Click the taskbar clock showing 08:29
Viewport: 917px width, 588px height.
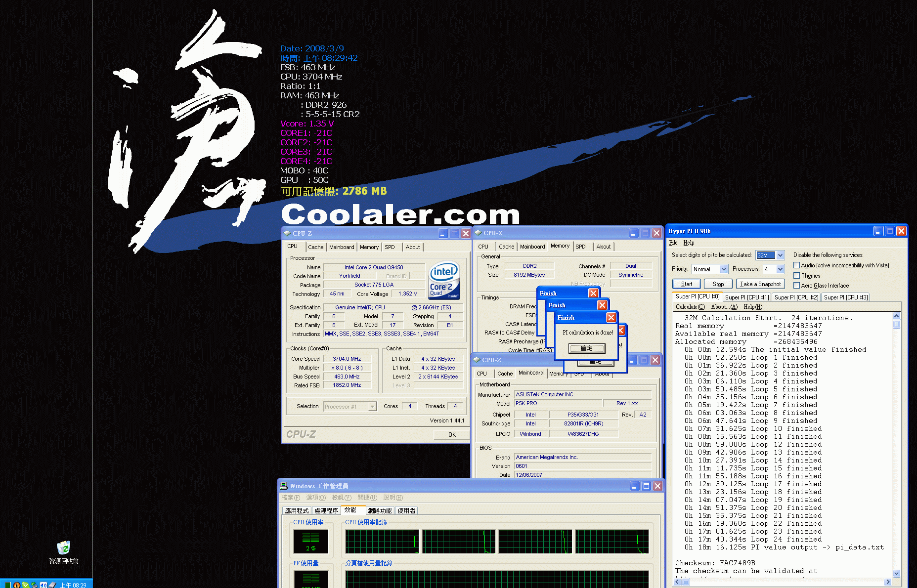(73, 585)
